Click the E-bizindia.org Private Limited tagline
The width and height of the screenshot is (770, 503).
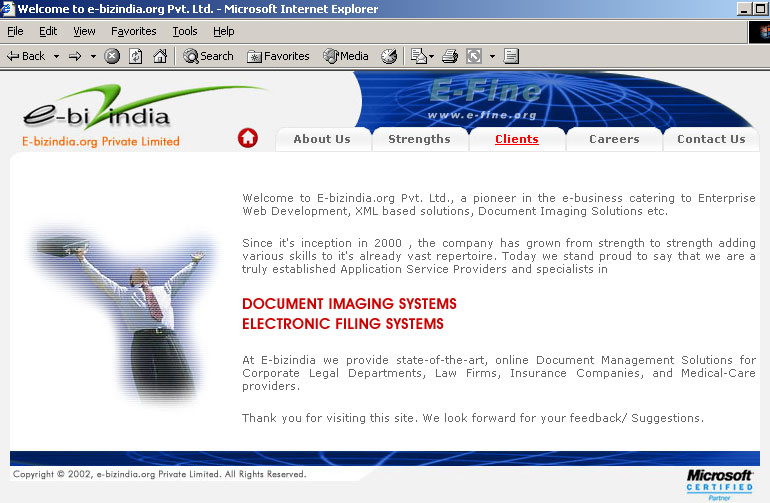101,141
